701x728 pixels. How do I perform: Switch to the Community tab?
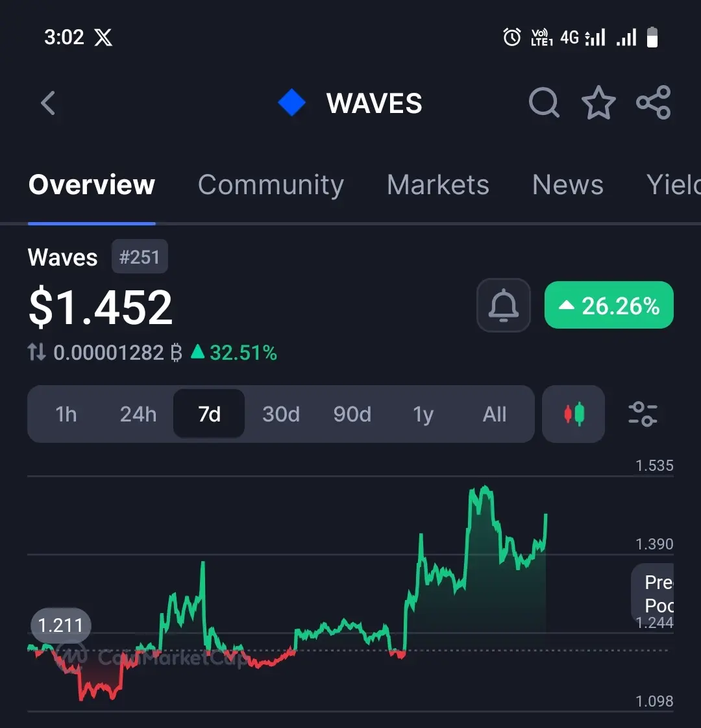pyautogui.click(x=271, y=185)
